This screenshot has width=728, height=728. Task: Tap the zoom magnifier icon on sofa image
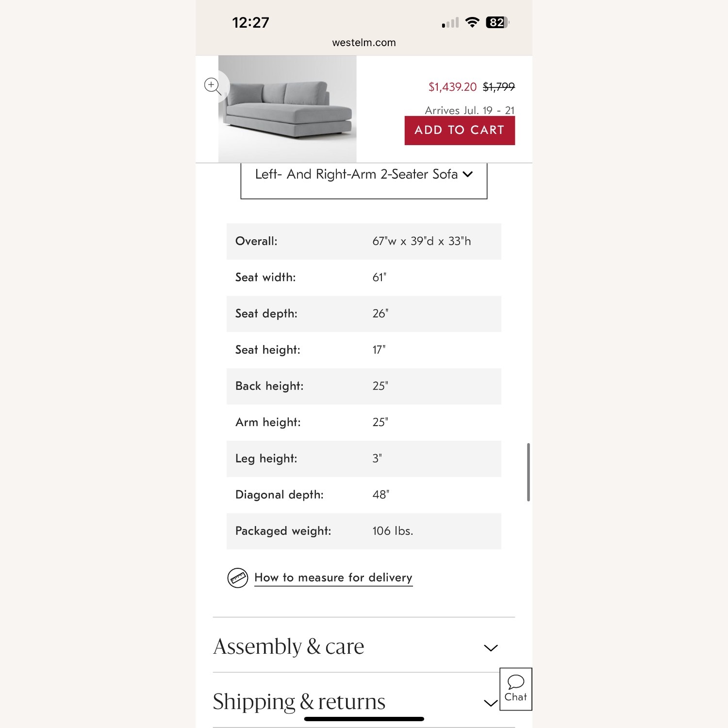(213, 86)
